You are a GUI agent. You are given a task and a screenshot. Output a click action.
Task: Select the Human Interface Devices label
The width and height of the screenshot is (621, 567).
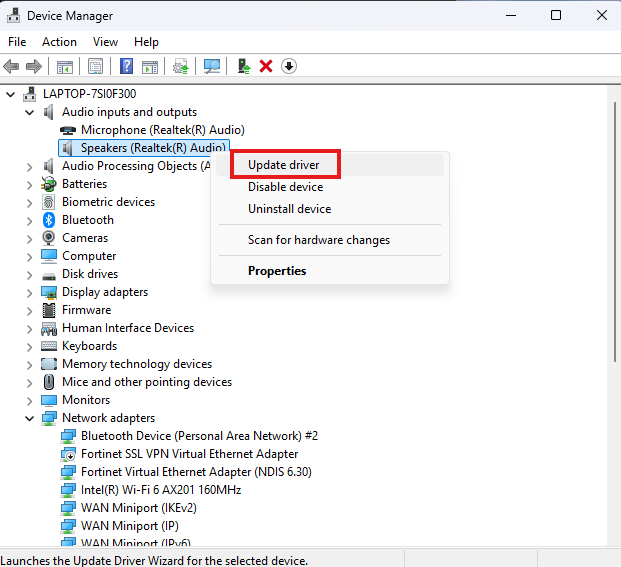[128, 328]
